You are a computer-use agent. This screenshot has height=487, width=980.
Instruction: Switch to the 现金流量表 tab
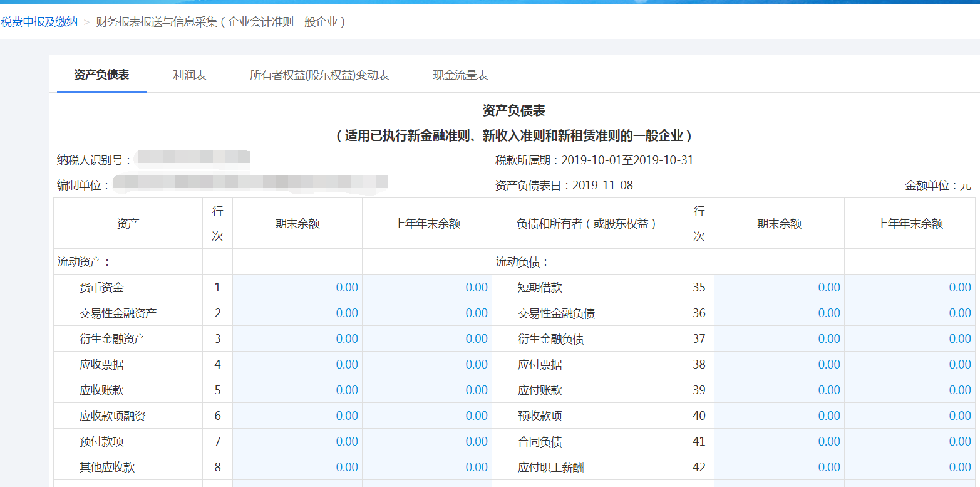point(460,75)
